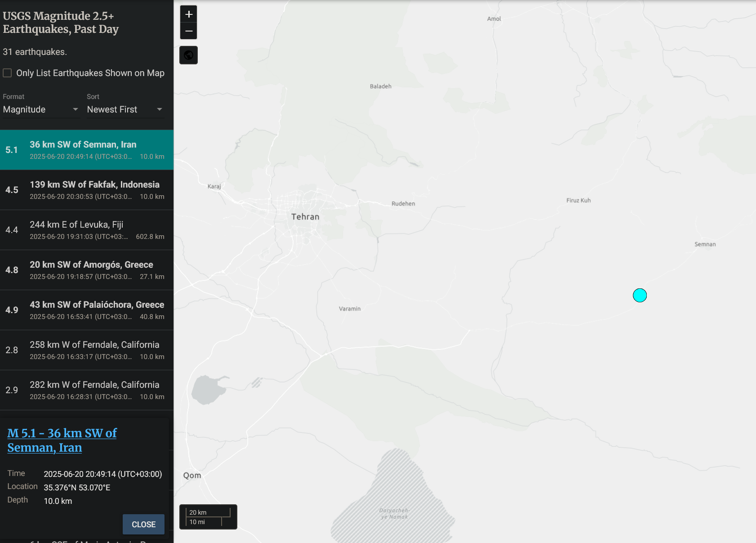
Task: Select 282 km W of Ferndale, California entry
Action: (x=87, y=390)
